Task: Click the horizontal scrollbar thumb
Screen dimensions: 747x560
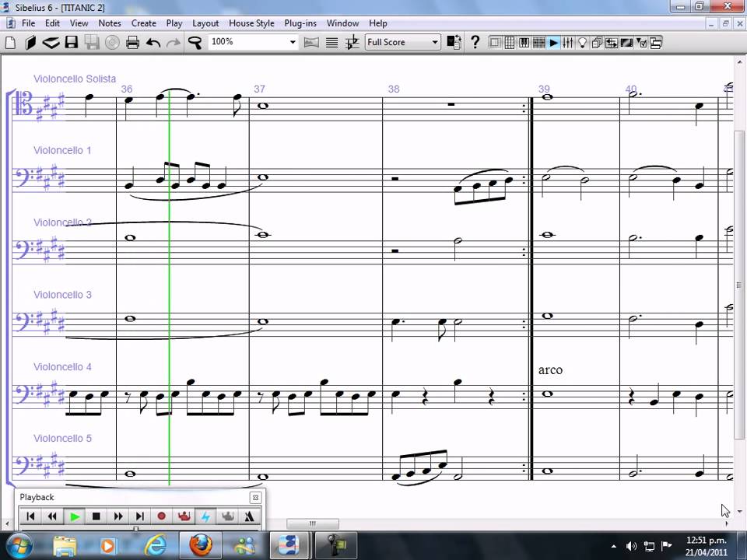Action: pyautogui.click(x=313, y=523)
